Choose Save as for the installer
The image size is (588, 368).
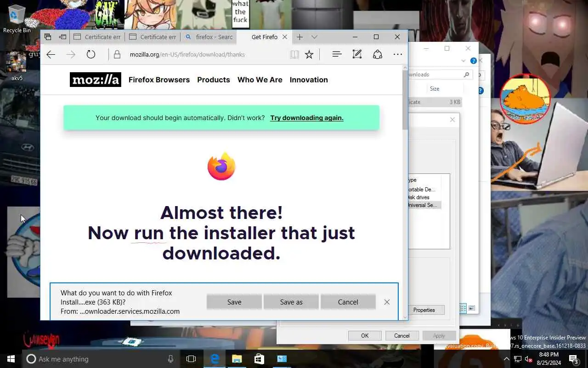coord(291,302)
